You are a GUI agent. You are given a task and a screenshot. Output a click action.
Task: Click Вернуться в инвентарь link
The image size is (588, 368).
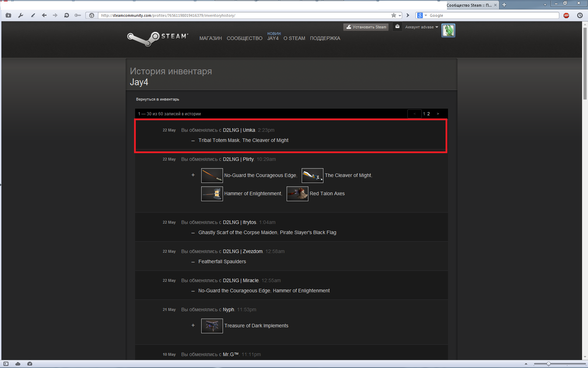pos(157,99)
